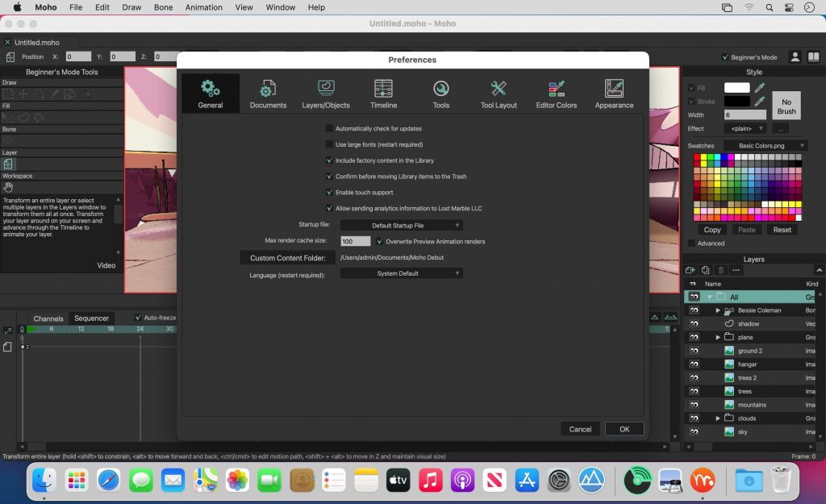This screenshot has height=504, width=826.
Task: Click the Custom Content Folder button
Action: tap(287, 258)
